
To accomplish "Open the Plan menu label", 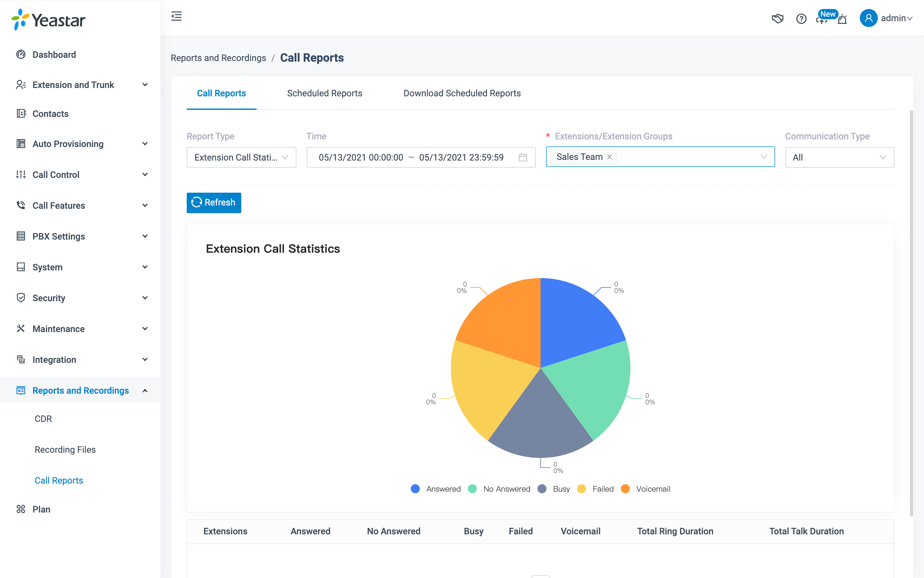I will coord(41,509).
